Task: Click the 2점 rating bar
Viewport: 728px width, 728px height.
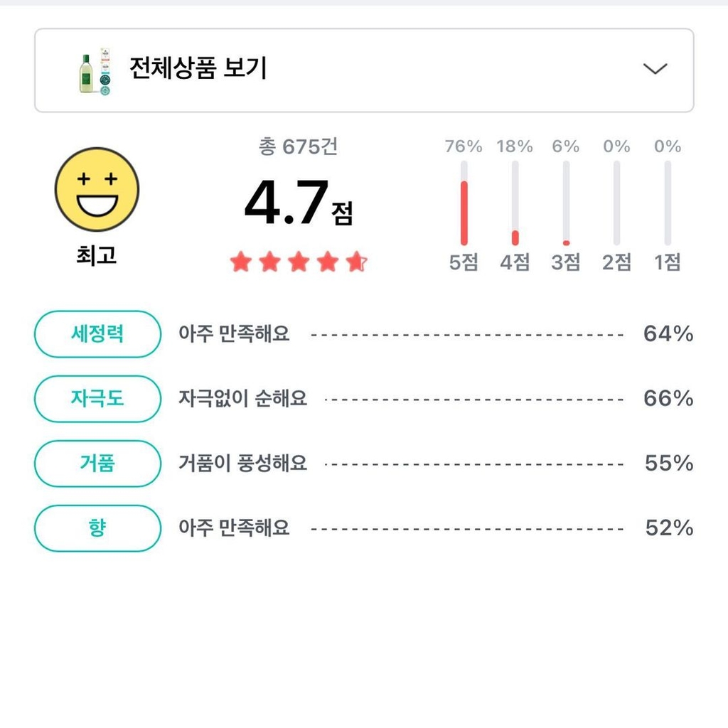Action: tap(616, 203)
